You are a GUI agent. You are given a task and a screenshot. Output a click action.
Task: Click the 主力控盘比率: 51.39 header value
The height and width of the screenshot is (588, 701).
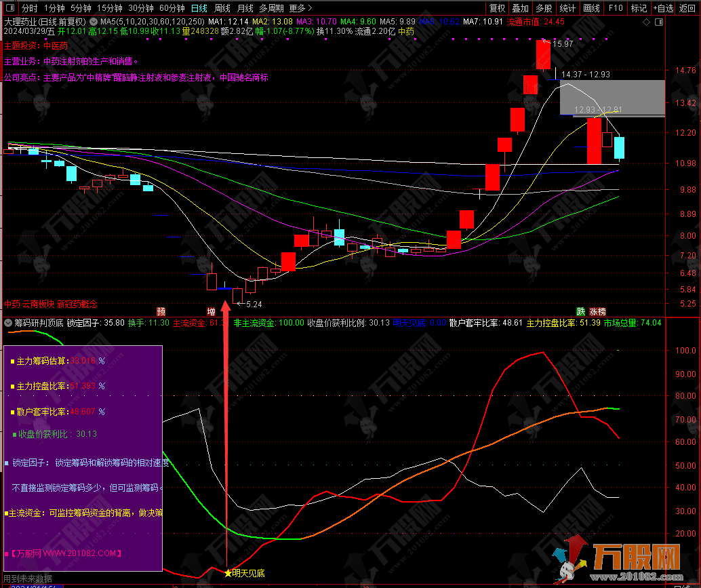coord(563,322)
